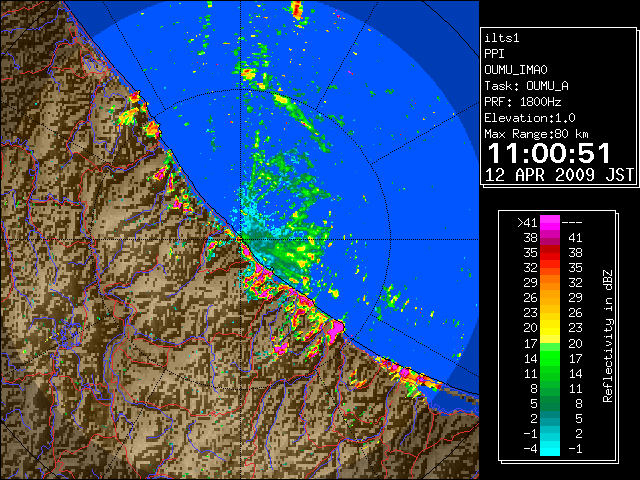Image resolution: width=640 pixels, height=480 pixels.
Task: Click the ">41" legend label
Action: click(x=527, y=222)
